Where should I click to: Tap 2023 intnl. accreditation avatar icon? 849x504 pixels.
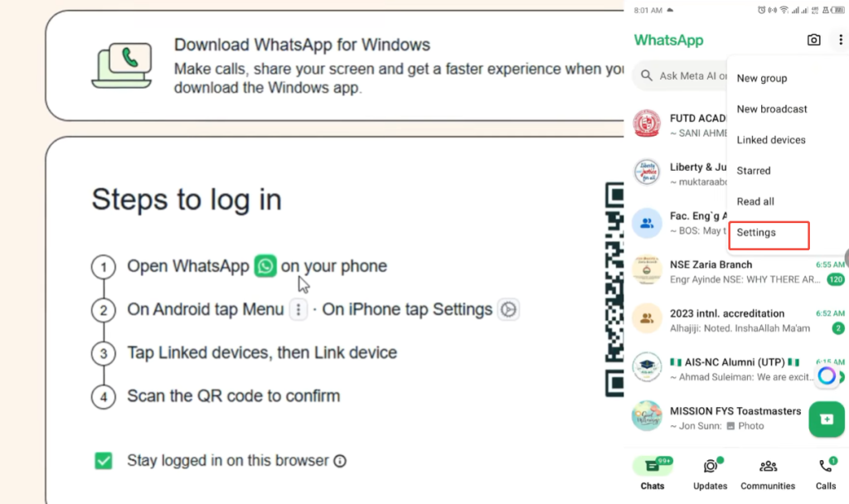point(647,318)
